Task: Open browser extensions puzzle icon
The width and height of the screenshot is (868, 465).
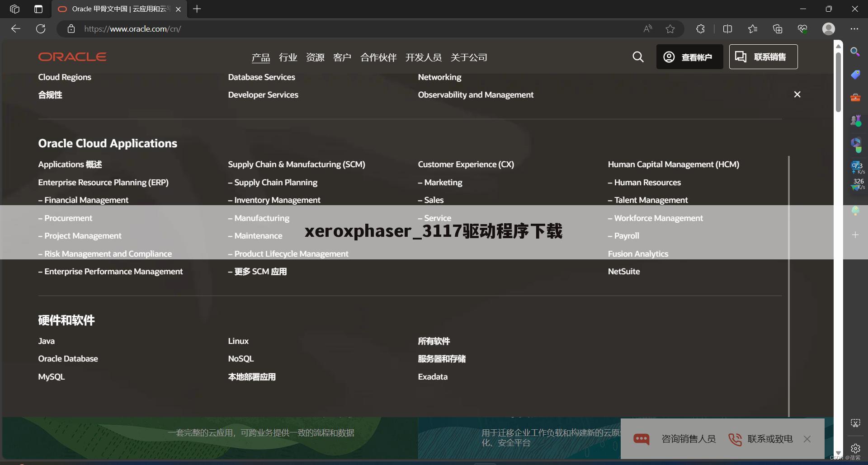Action: tap(700, 29)
